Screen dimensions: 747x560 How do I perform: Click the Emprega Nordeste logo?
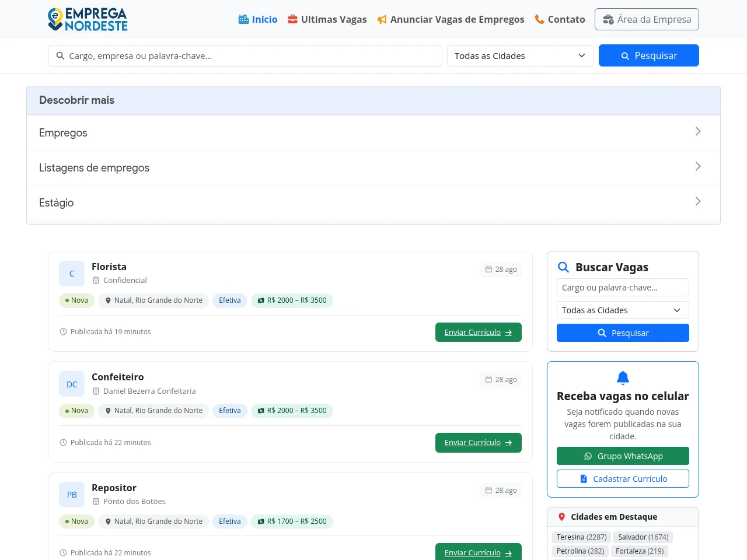pyautogui.click(x=88, y=19)
